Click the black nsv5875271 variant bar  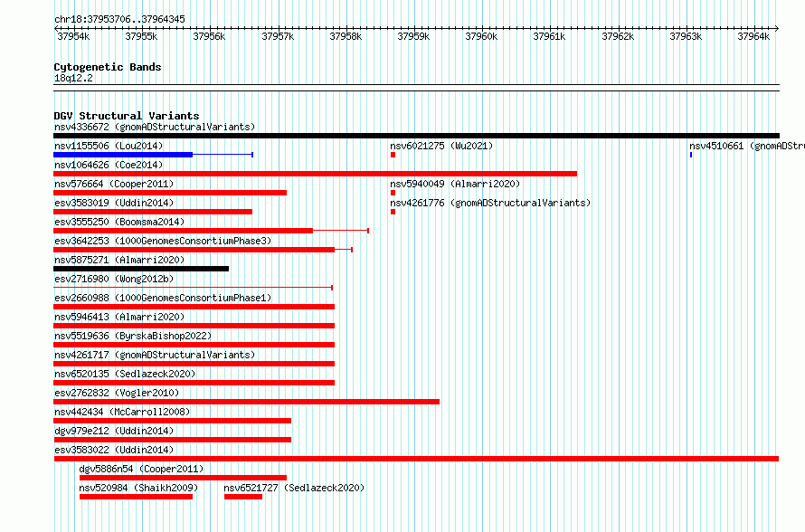[x=141, y=269]
